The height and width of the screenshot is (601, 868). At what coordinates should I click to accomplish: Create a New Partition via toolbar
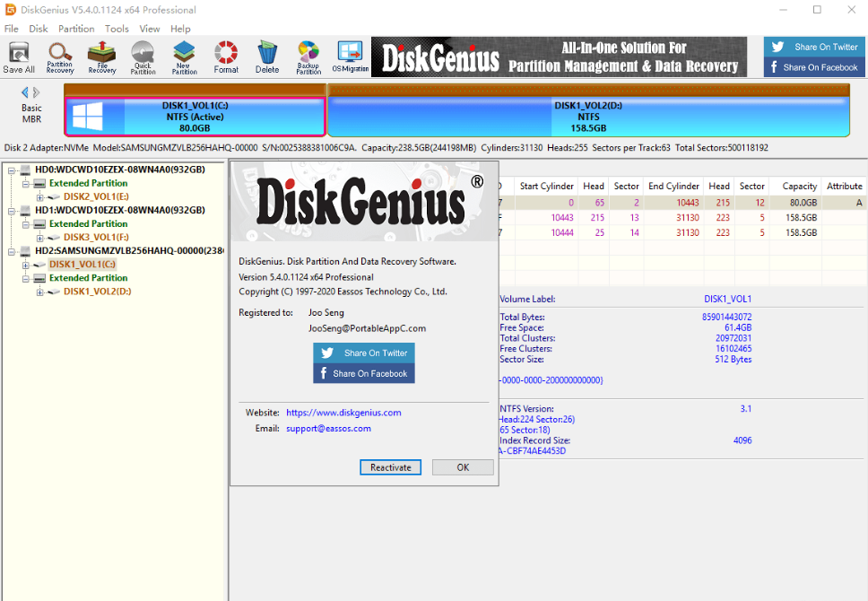[x=184, y=57]
